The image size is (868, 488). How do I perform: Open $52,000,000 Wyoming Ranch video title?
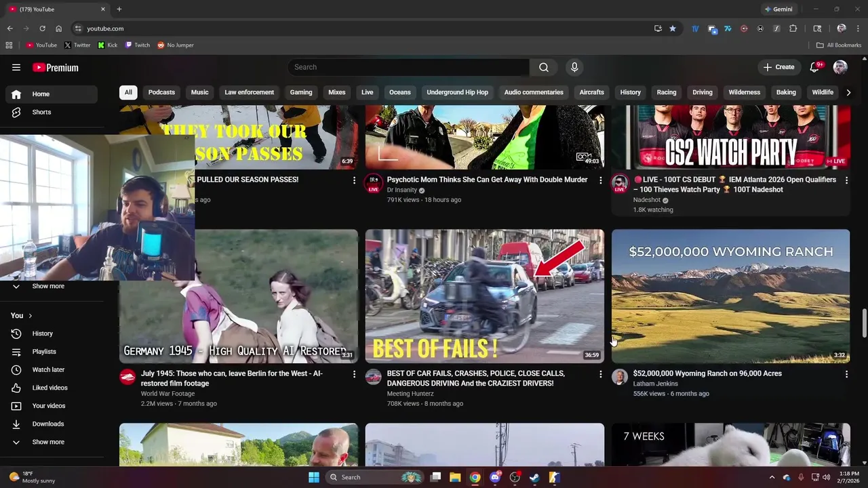point(707,373)
